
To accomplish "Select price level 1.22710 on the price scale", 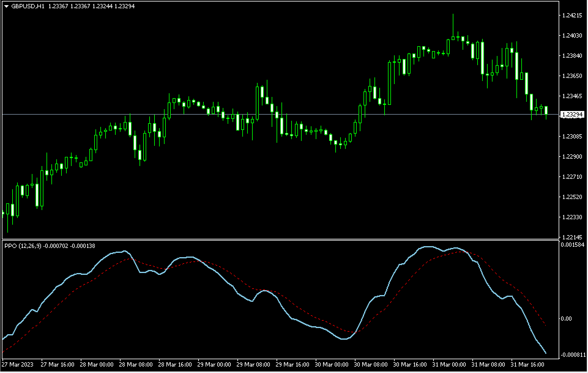I will (x=572, y=177).
